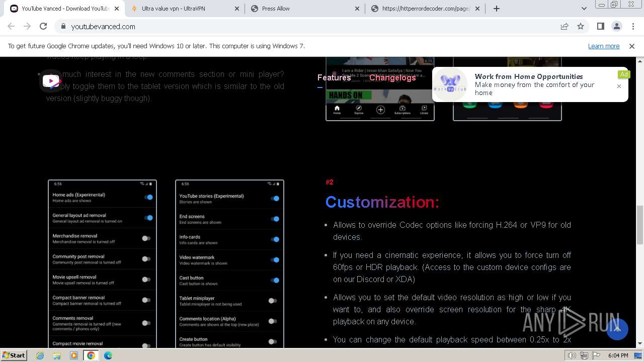Screen dimensions: 644x362
Task: Click the Chrome taskbar icon
Action: pyautogui.click(x=91, y=355)
